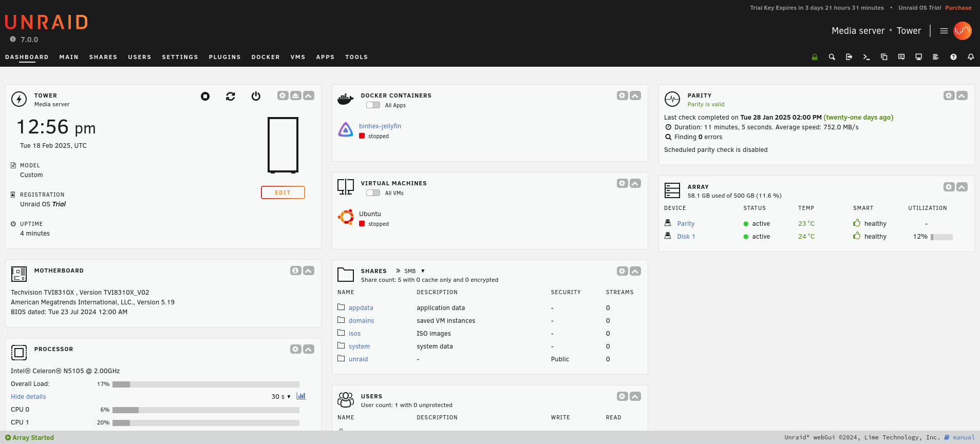Open the Dashboard tab
This screenshot has width=980, height=444.
[x=27, y=57]
